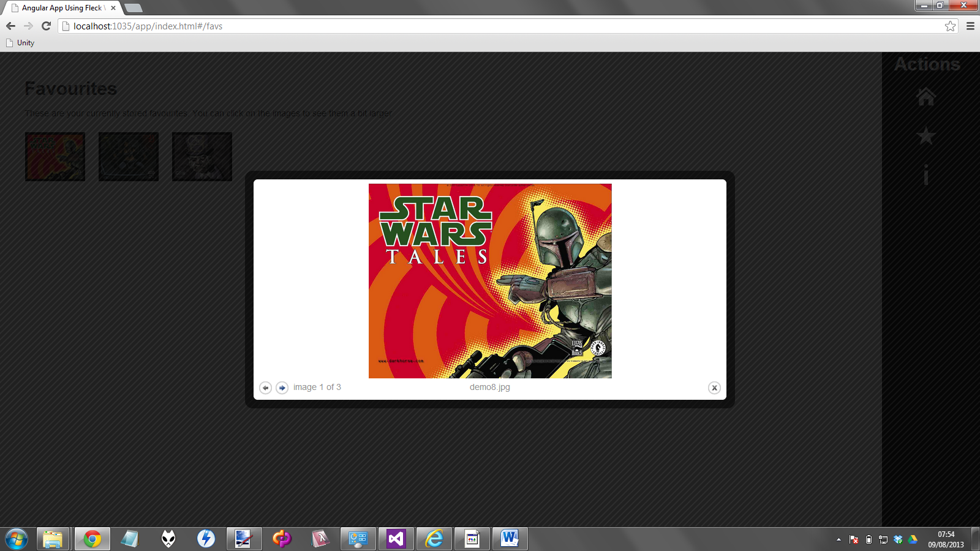Click the Actions panel heading
Screen dimensions: 980x551
[x=927, y=64]
